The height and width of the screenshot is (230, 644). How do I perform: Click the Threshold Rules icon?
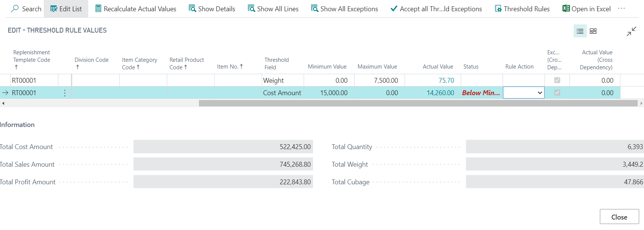tap(498, 9)
